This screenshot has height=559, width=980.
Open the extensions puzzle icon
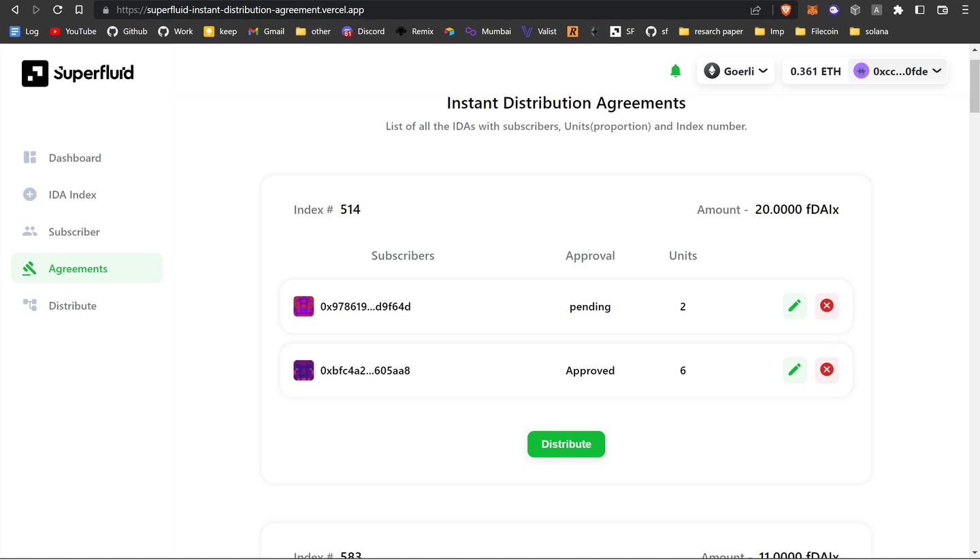pyautogui.click(x=898, y=10)
